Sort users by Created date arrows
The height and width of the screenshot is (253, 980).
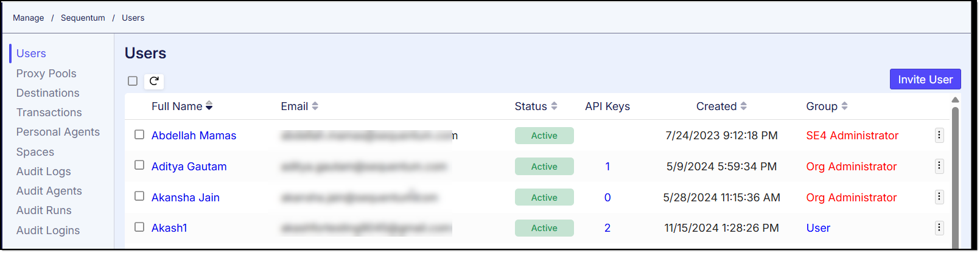pyautogui.click(x=744, y=106)
